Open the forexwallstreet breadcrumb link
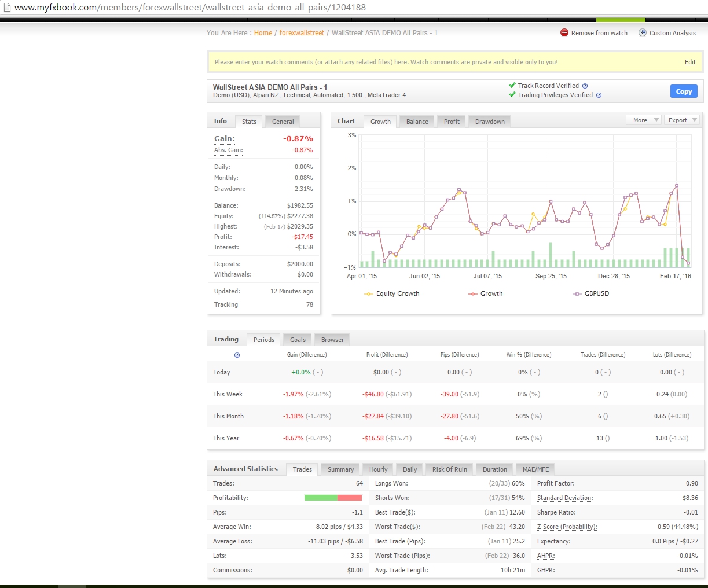This screenshot has height=588, width=708. click(x=302, y=33)
